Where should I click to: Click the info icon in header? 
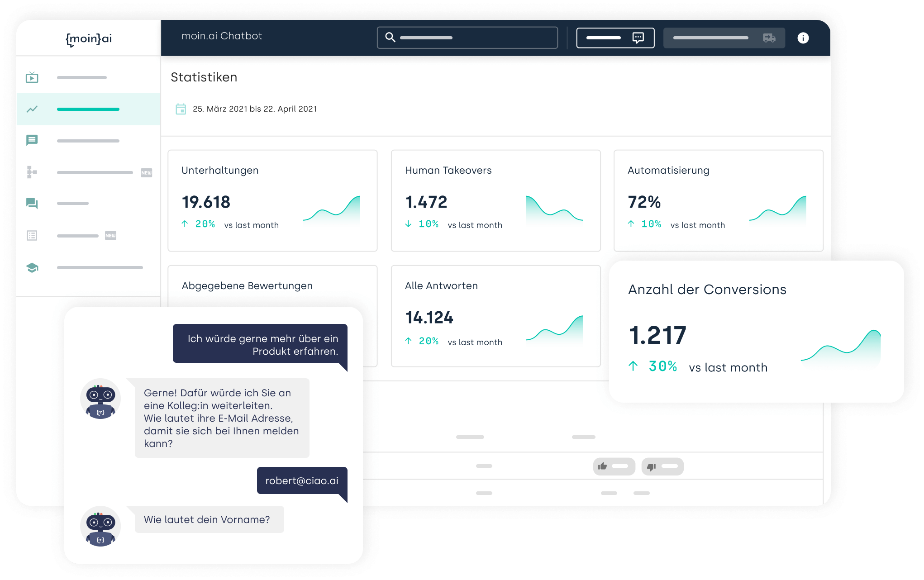coord(803,38)
